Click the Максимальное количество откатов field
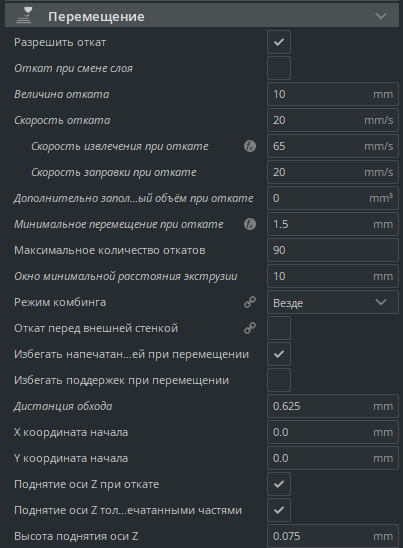 coord(333,250)
